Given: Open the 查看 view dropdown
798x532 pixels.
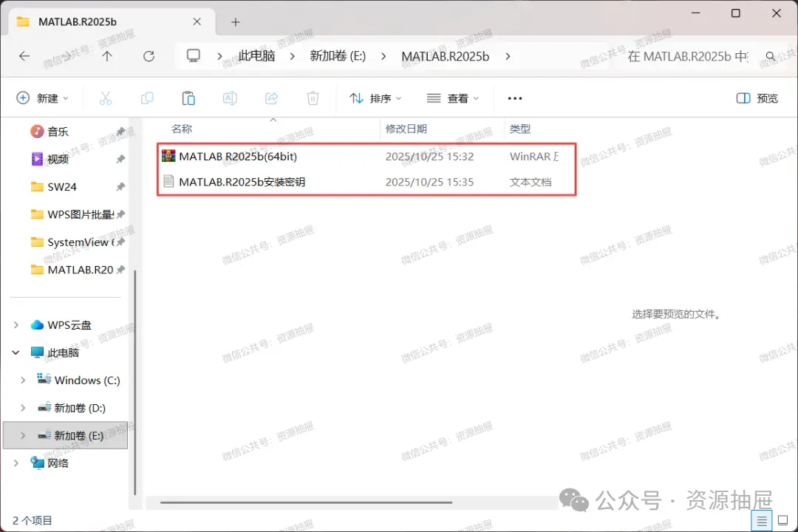Looking at the screenshot, I should coord(452,98).
